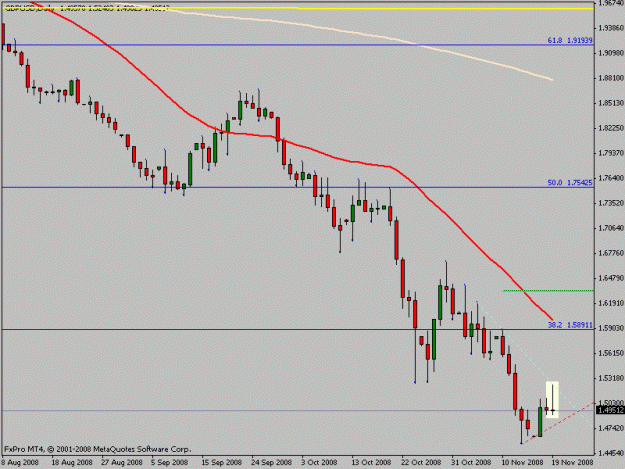Click the 15 Sep 2008 date label
The width and height of the screenshot is (625, 469).
click(222, 463)
